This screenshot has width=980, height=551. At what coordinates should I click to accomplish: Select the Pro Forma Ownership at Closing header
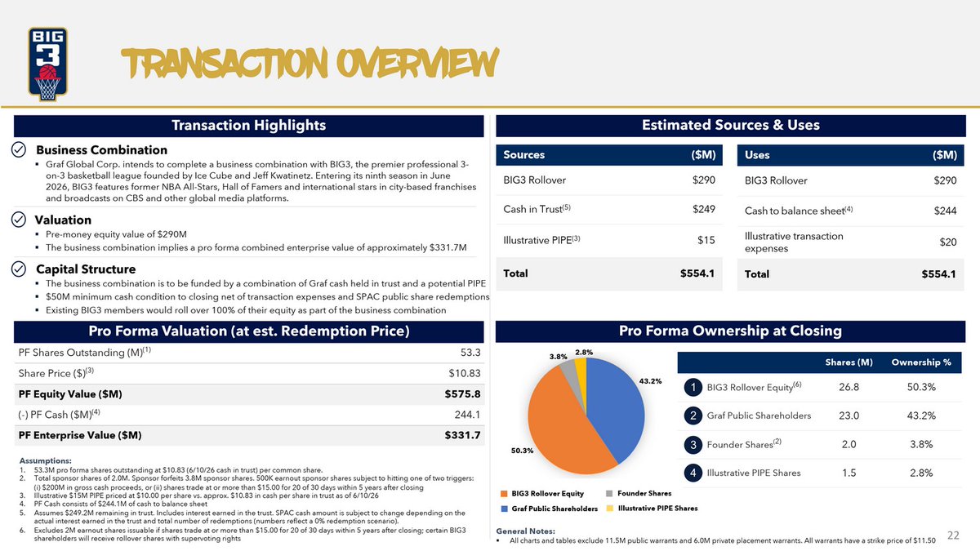[731, 331]
